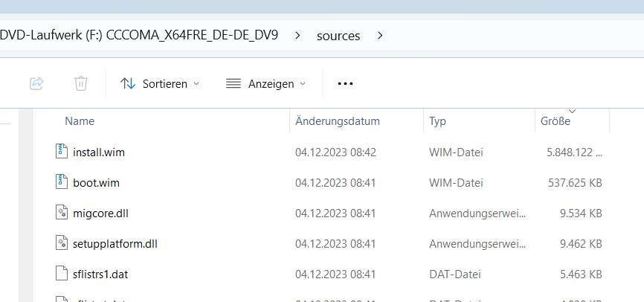Open the Anzeigen dropdown
The image size is (644, 302).
265,84
